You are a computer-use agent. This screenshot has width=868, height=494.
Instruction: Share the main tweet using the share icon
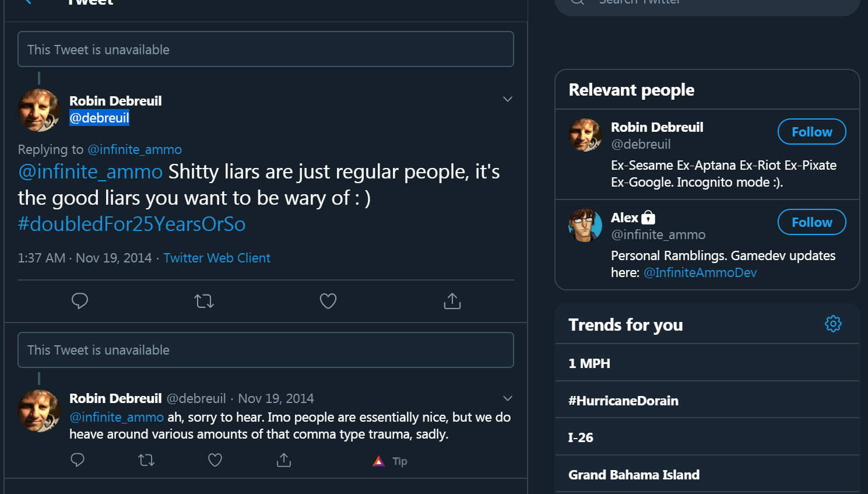(x=452, y=301)
